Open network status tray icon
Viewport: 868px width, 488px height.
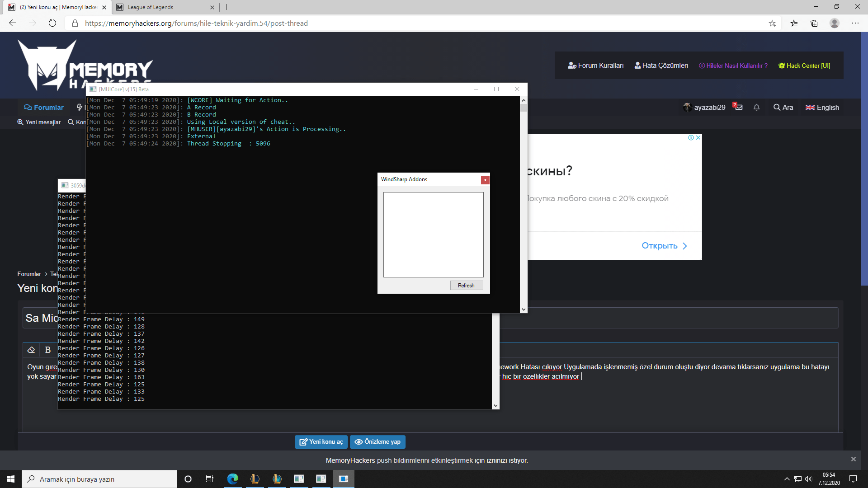pyautogui.click(x=798, y=479)
